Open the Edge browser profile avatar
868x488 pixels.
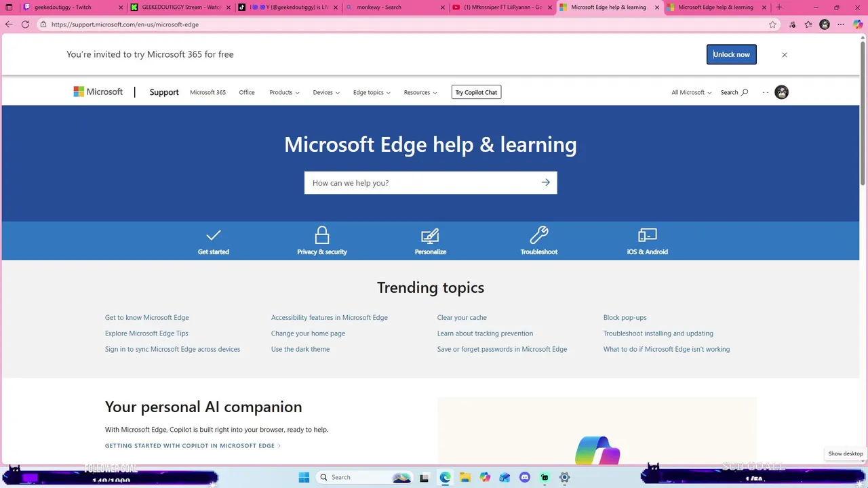825,24
